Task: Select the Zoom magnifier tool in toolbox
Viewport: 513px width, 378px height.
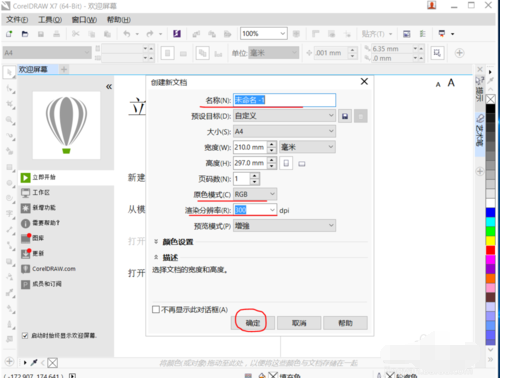Action: point(10,120)
